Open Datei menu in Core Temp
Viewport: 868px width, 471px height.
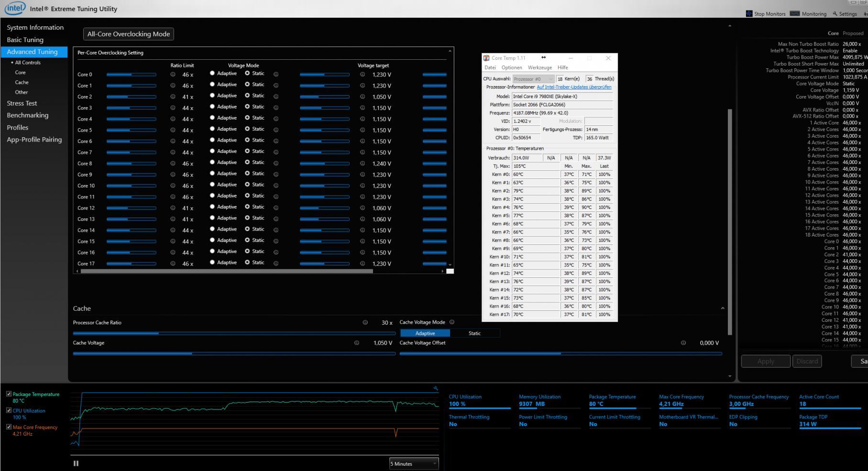pos(490,67)
